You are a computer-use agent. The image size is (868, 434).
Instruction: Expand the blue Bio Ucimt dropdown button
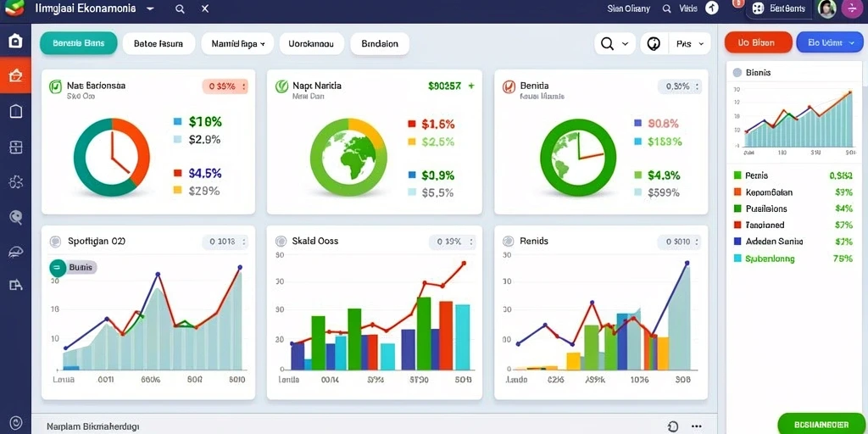click(829, 42)
